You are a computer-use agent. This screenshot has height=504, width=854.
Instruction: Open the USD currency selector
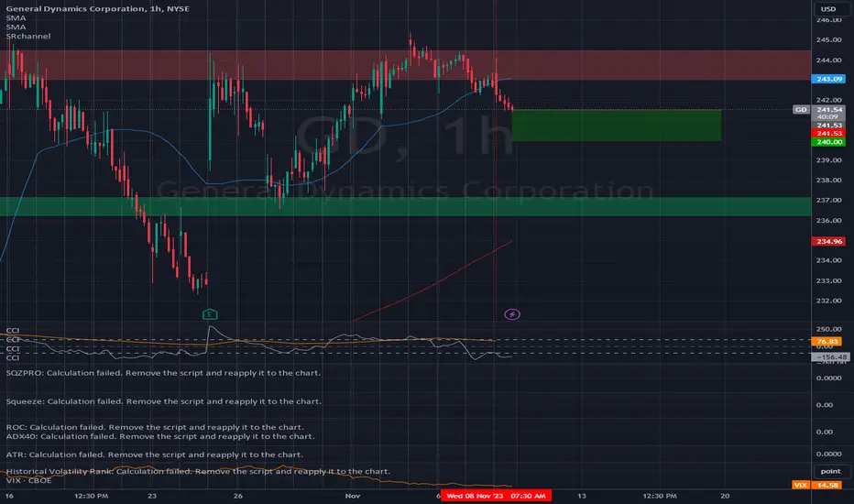828,9
